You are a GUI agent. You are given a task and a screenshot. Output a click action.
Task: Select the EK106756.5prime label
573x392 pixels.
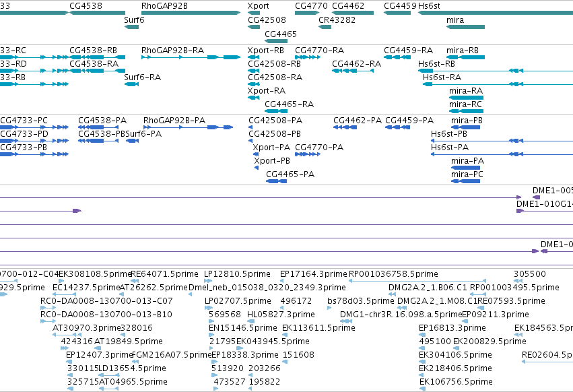click(x=456, y=382)
